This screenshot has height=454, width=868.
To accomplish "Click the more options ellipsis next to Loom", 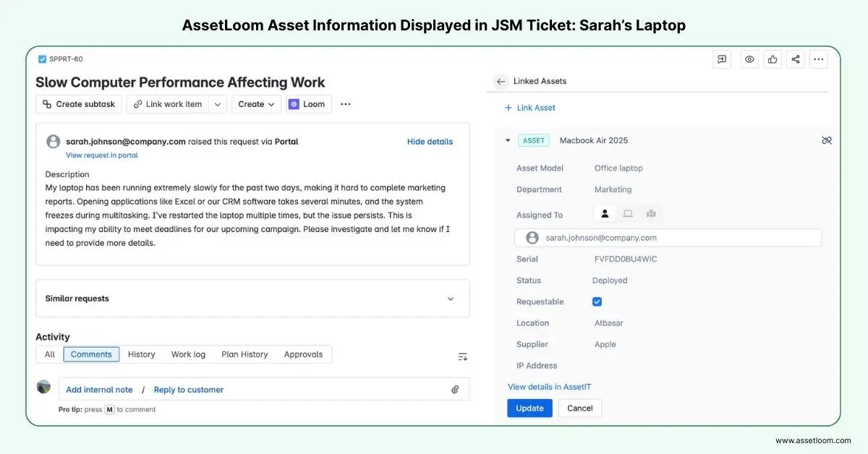I will (x=346, y=104).
